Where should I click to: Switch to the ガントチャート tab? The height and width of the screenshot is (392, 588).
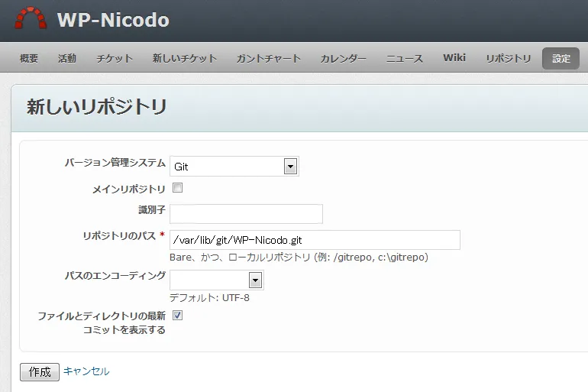(269, 59)
